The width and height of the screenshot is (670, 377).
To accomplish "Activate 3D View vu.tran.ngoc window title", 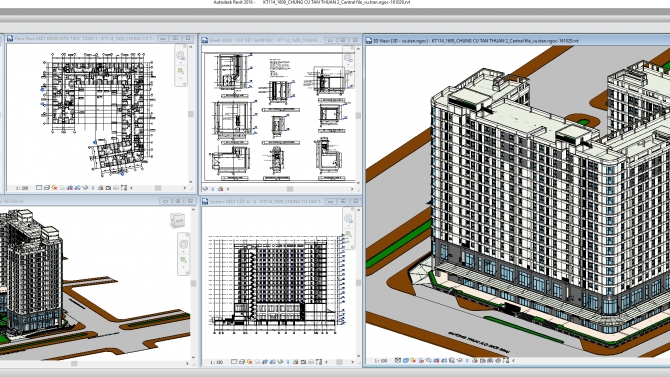I will click(476, 41).
